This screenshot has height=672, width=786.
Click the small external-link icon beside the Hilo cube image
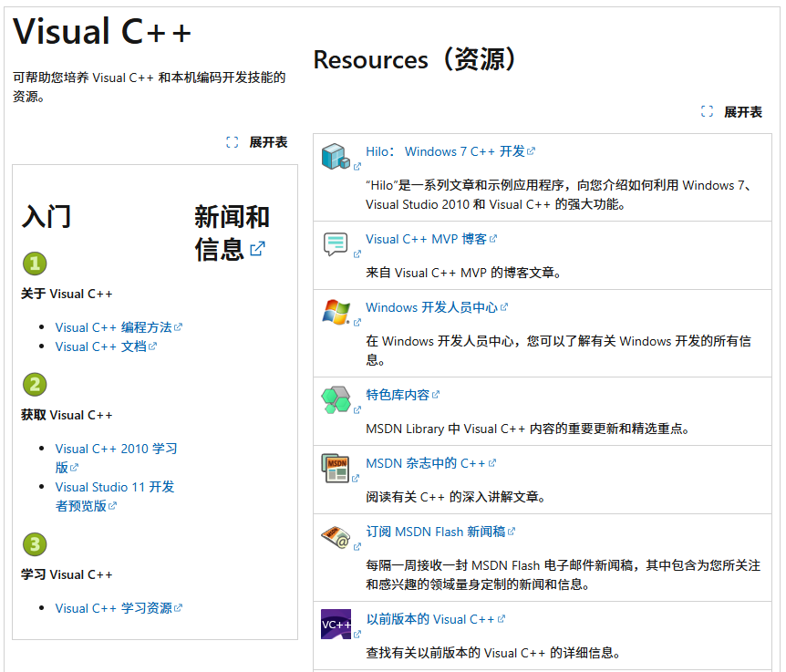(357, 166)
